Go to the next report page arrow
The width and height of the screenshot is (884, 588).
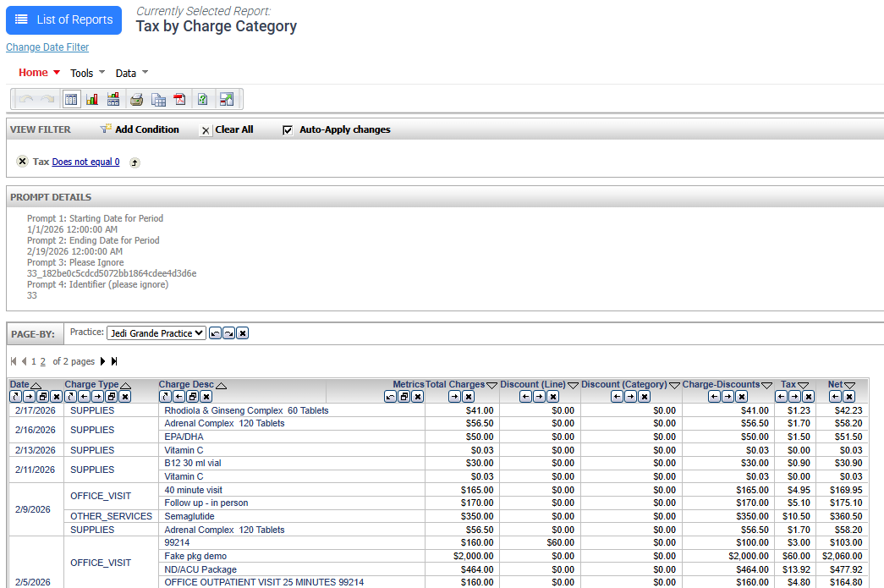coord(102,361)
